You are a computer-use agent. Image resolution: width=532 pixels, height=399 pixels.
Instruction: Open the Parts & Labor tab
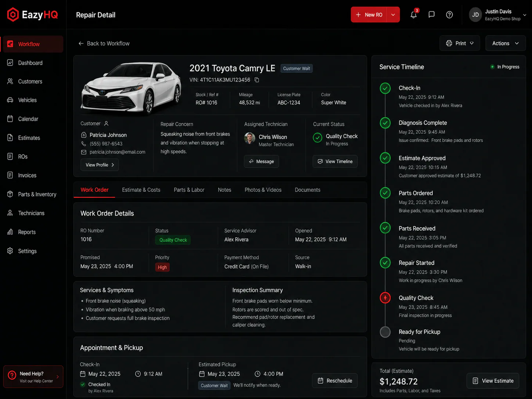[189, 190]
